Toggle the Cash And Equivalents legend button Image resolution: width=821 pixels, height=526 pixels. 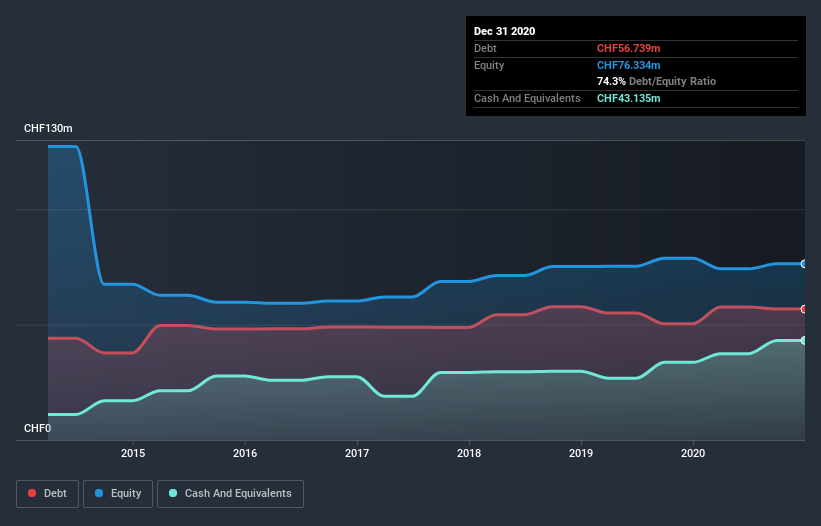pos(230,494)
